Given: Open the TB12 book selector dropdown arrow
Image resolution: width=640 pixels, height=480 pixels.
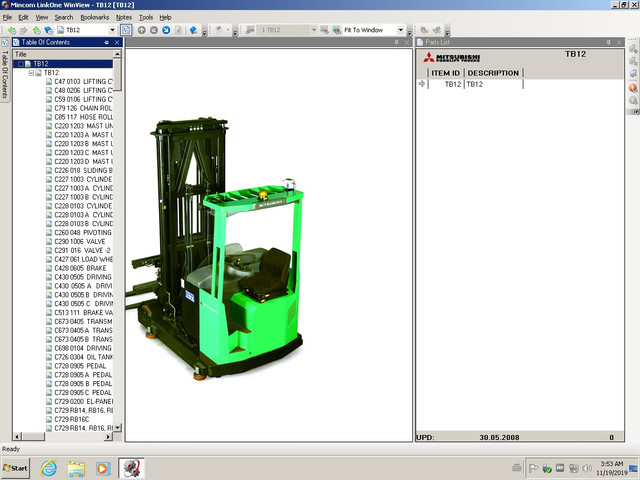Looking at the screenshot, I should click(112, 30).
